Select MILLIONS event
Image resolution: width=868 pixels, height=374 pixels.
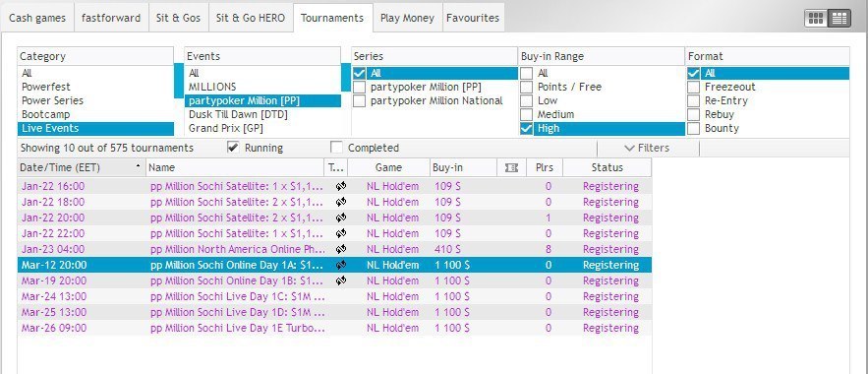pos(262,87)
